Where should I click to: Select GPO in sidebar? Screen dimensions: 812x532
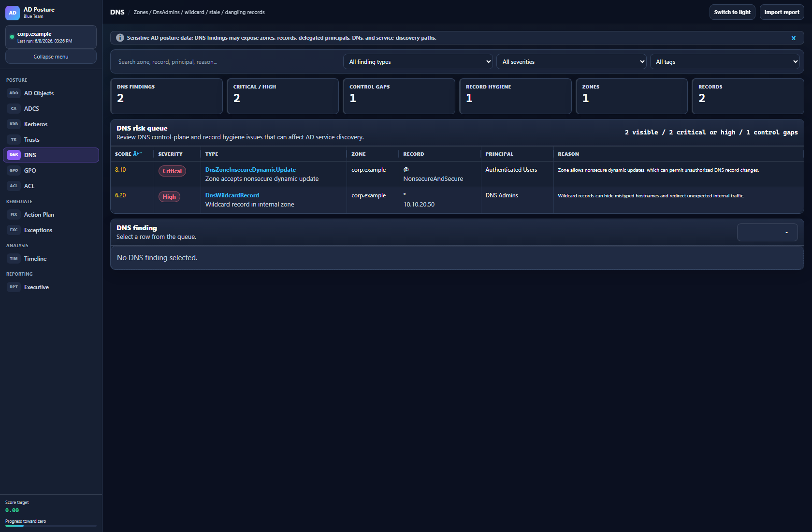click(x=51, y=171)
